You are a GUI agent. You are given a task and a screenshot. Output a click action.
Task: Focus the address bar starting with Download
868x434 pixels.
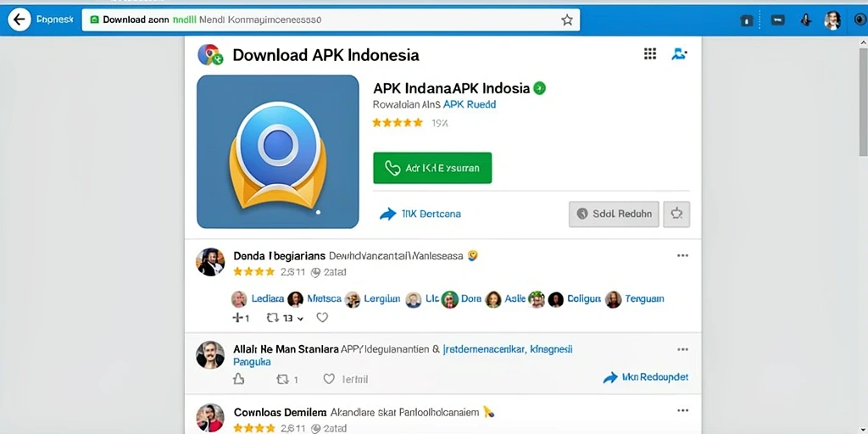(x=331, y=20)
